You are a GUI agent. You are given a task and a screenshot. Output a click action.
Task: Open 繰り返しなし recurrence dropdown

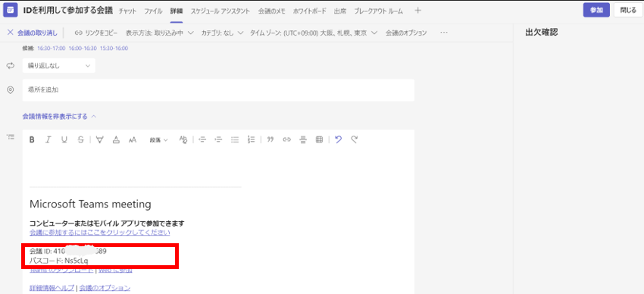pos(59,66)
